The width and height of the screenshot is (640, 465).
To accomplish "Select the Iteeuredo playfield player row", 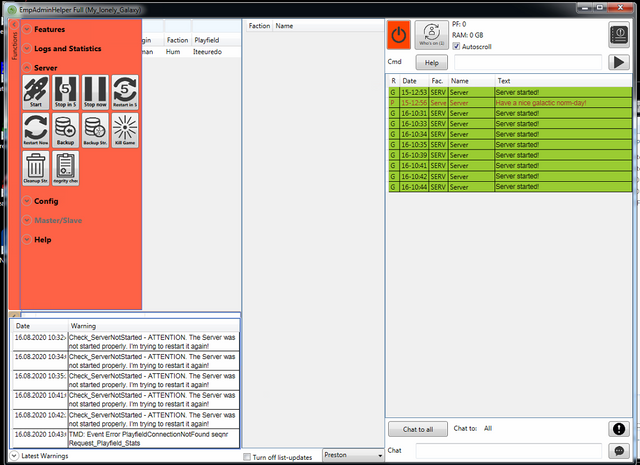I will [x=191, y=52].
